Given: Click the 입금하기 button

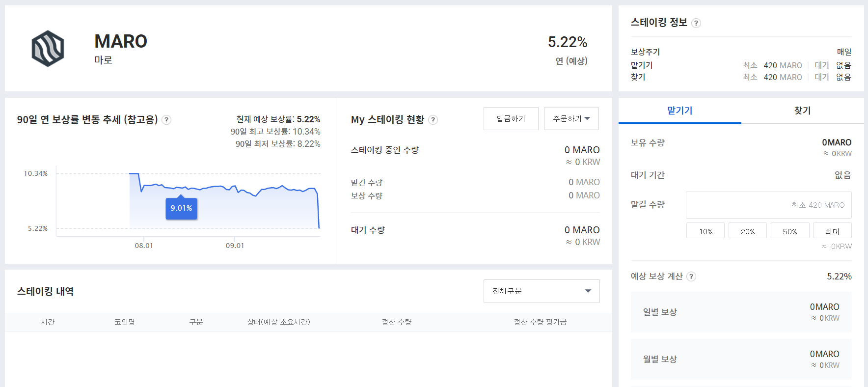Looking at the screenshot, I should (x=511, y=118).
